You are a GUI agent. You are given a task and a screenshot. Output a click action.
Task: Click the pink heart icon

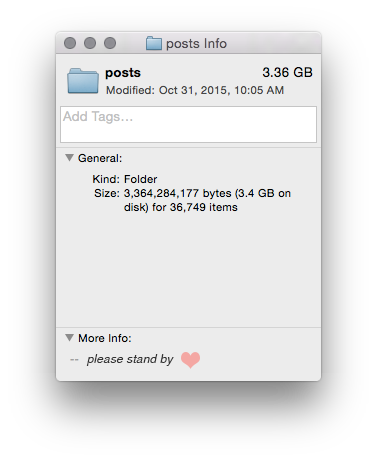pyautogui.click(x=190, y=360)
